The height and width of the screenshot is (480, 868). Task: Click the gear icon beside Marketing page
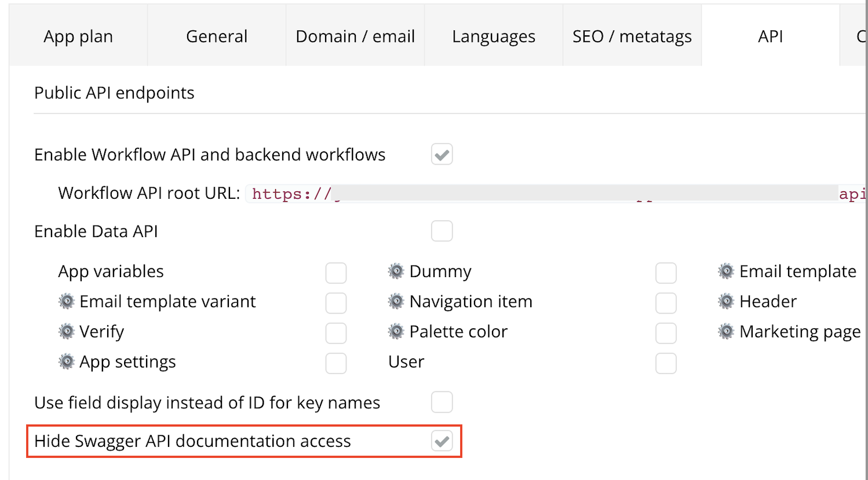(725, 332)
